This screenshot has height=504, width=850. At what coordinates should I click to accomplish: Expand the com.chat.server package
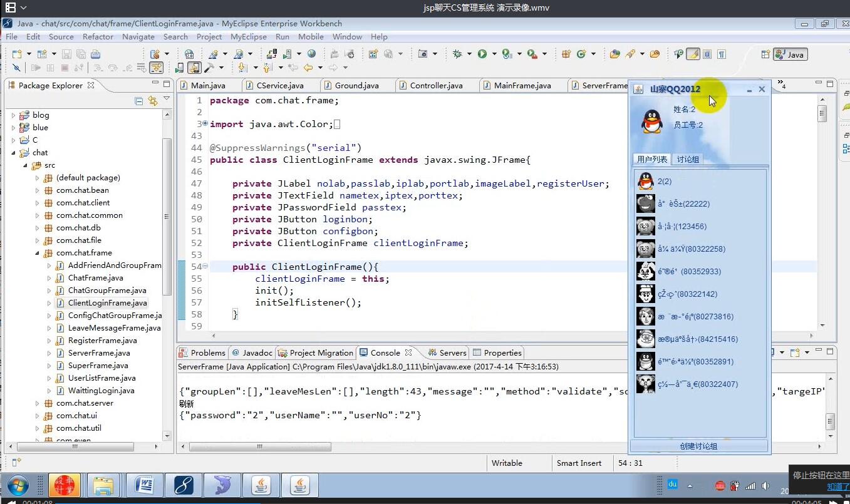[37, 403]
